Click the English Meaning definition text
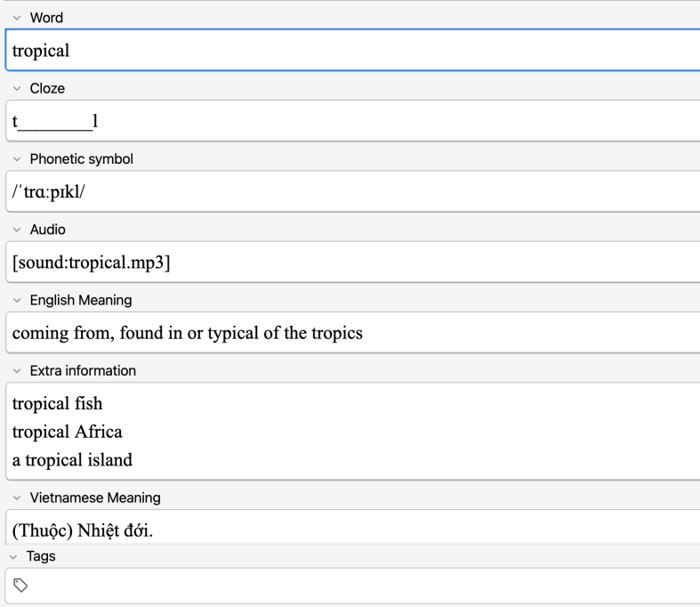The width and height of the screenshot is (700, 607). (187, 333)
